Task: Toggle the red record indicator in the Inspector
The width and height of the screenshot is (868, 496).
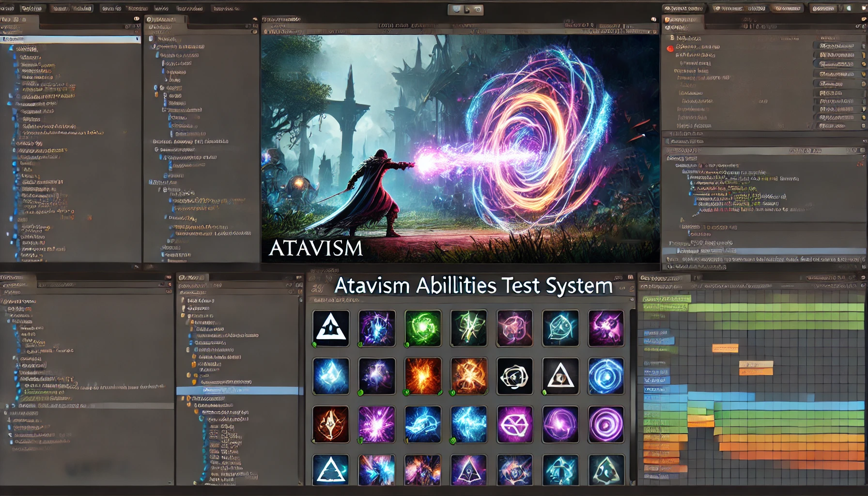Action: (x=670, y=47)
